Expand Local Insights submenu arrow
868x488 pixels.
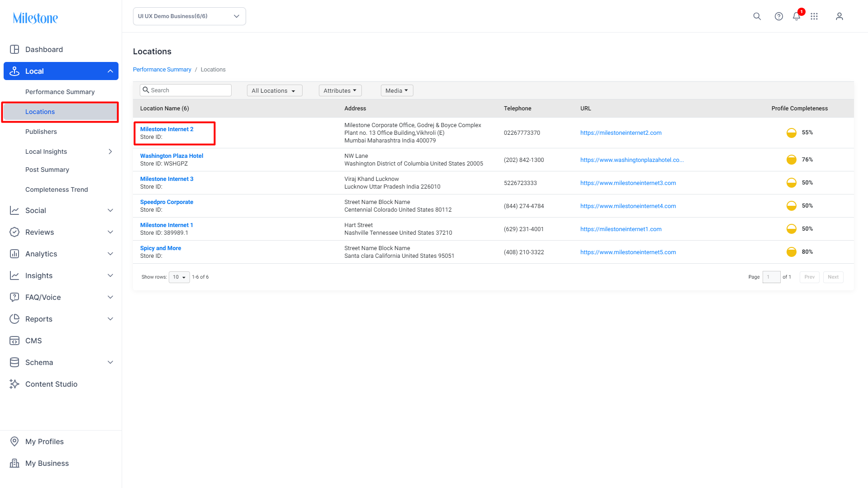click(x=110, y=152)
